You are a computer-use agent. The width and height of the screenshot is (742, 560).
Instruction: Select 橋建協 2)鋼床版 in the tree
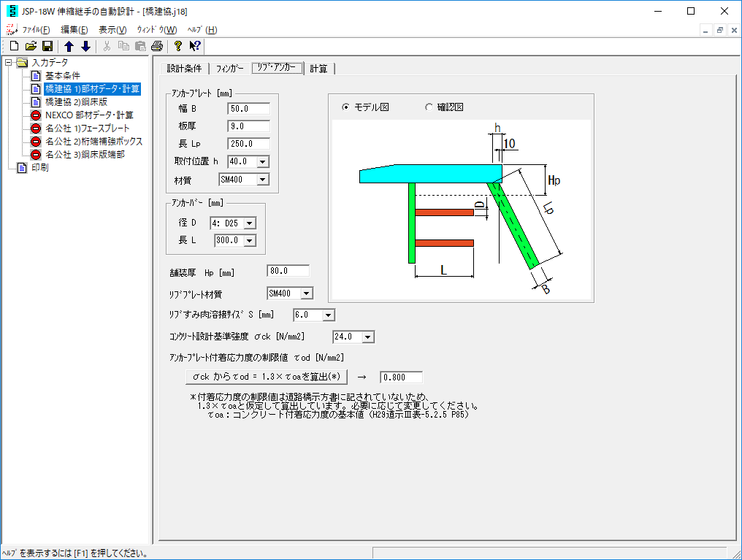[76, 102]
